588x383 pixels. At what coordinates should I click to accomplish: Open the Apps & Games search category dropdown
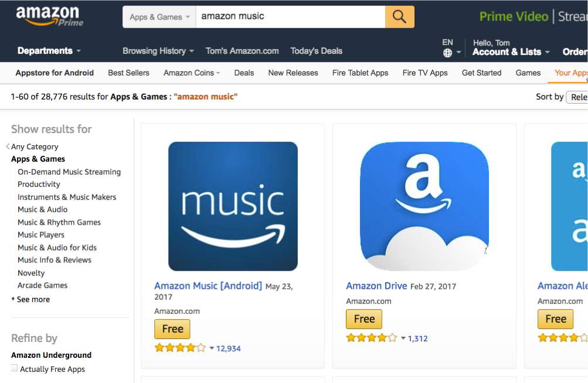coord(158,16)
